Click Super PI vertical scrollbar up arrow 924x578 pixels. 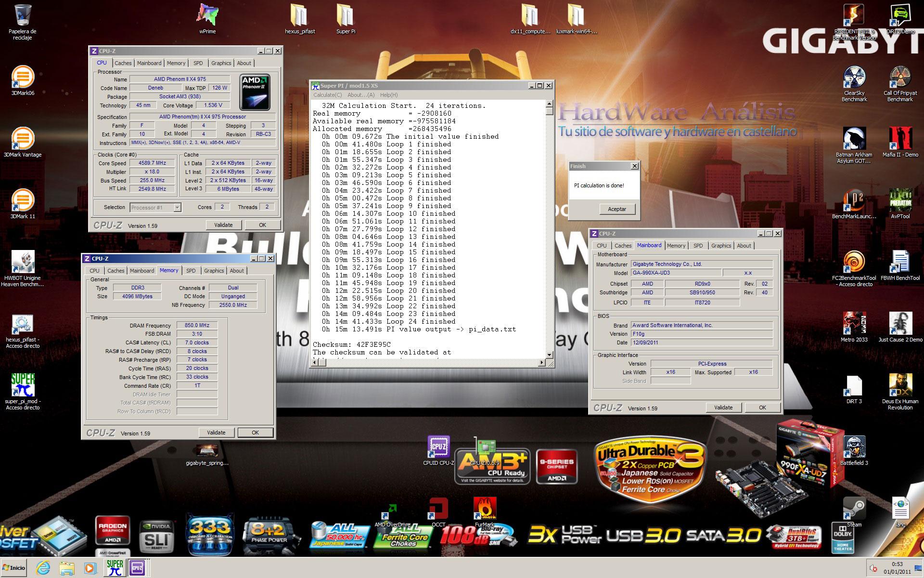point(549,104)
